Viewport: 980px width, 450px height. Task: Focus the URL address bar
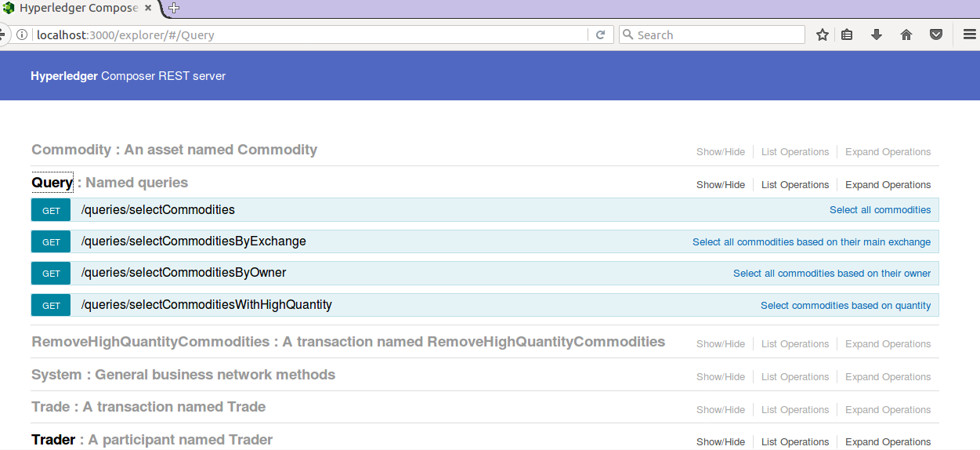click(x=310, y=34)
